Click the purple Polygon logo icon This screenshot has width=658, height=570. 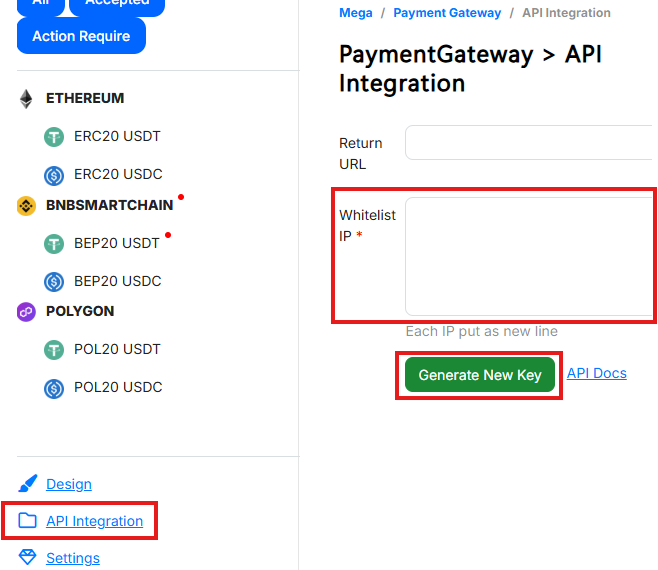pos(26,312)
